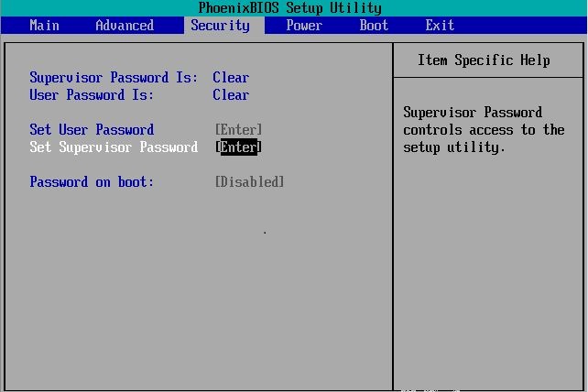Switch to the Main tab
The width and height of the screenshot is (588, 392).
(x=44, y=26)
